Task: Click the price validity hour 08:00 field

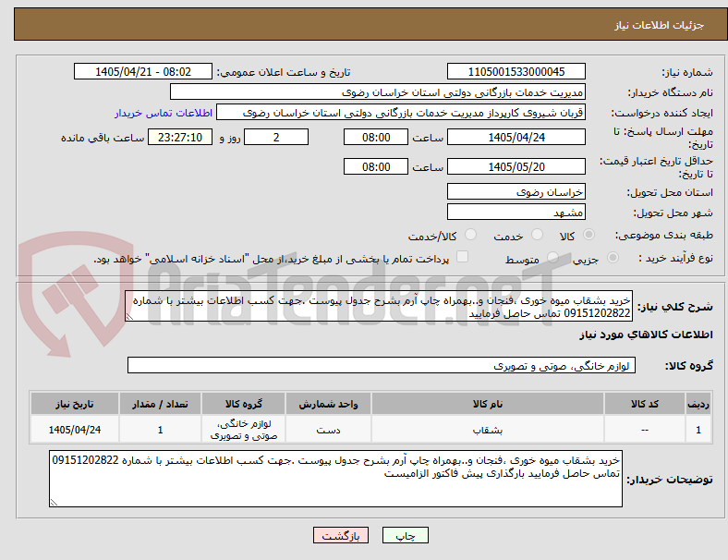Action: coord(376,166)
